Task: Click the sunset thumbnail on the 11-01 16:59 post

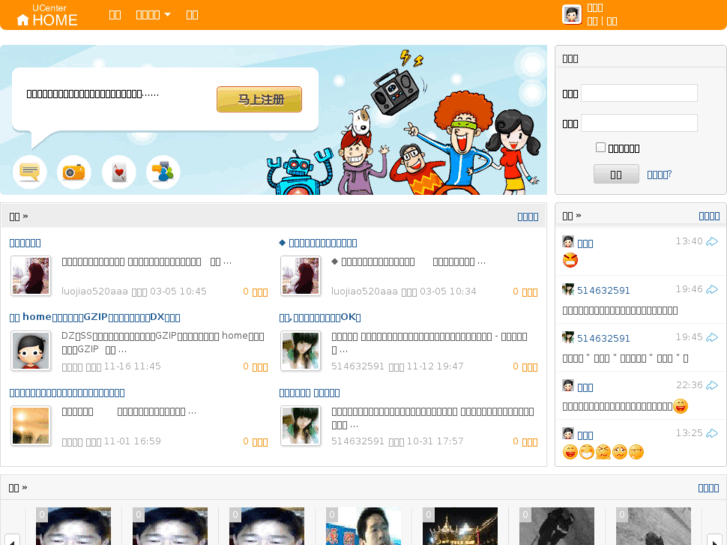Action: coord(31,426)
